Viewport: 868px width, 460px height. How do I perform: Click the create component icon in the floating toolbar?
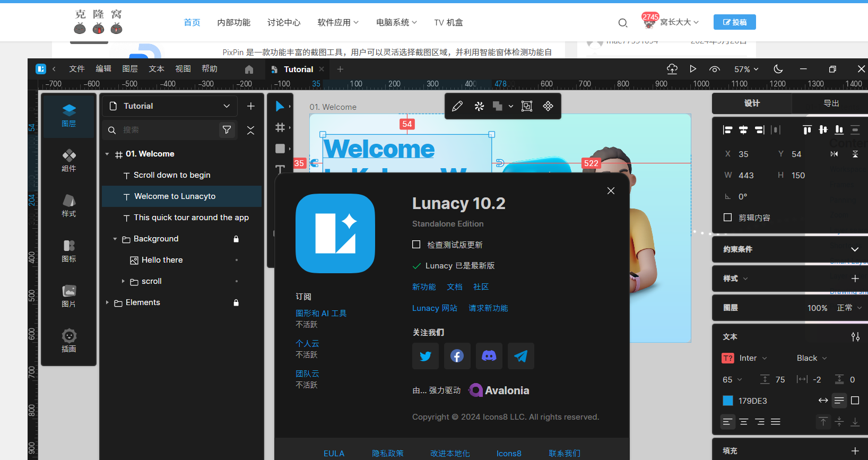pos(548,106)
